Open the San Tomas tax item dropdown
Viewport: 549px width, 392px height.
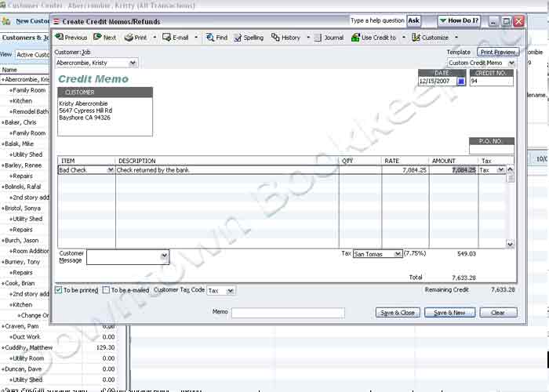pos(398,254)
